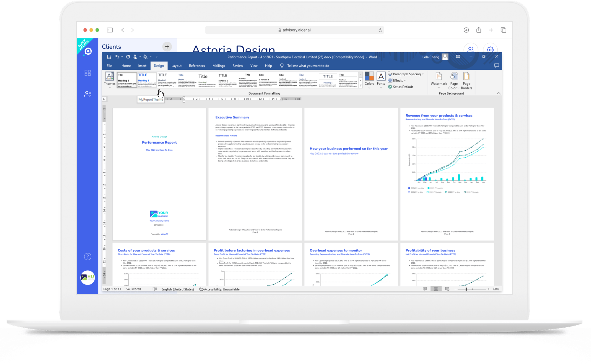Open the Themes gallery

(x=109, y=80)
